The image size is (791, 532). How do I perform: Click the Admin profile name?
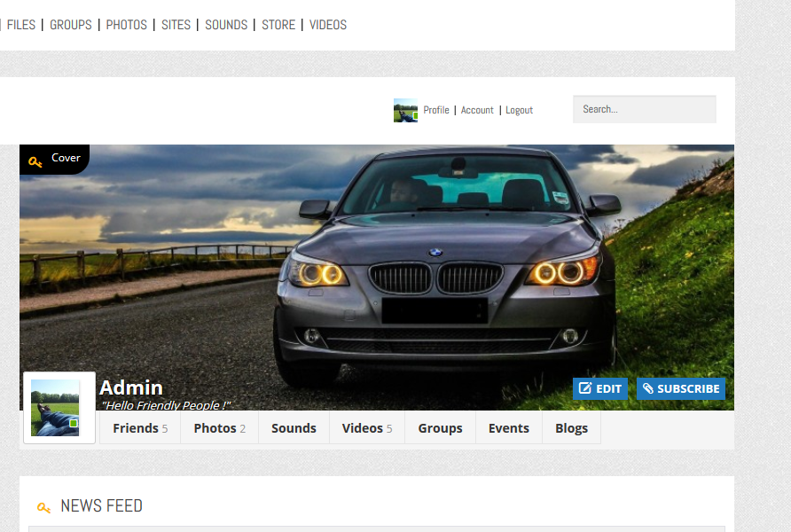[131, 387]
